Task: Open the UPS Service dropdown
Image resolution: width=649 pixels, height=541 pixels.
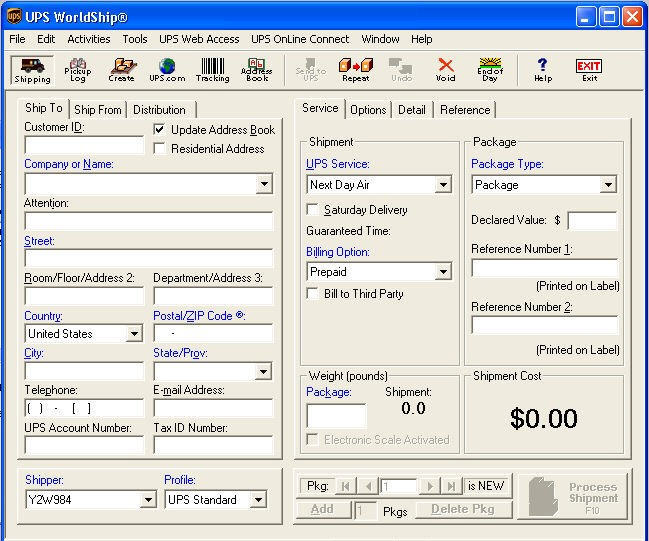Action: 443,185
